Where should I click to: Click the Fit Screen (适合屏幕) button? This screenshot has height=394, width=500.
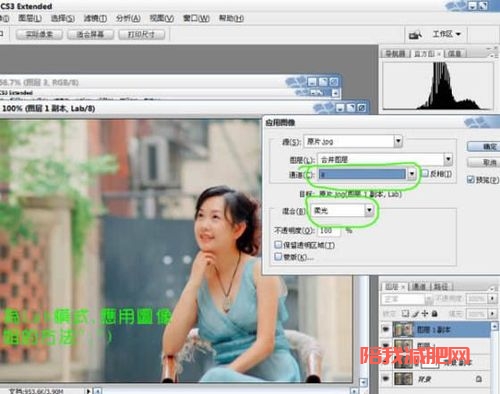tap(90, 34)
